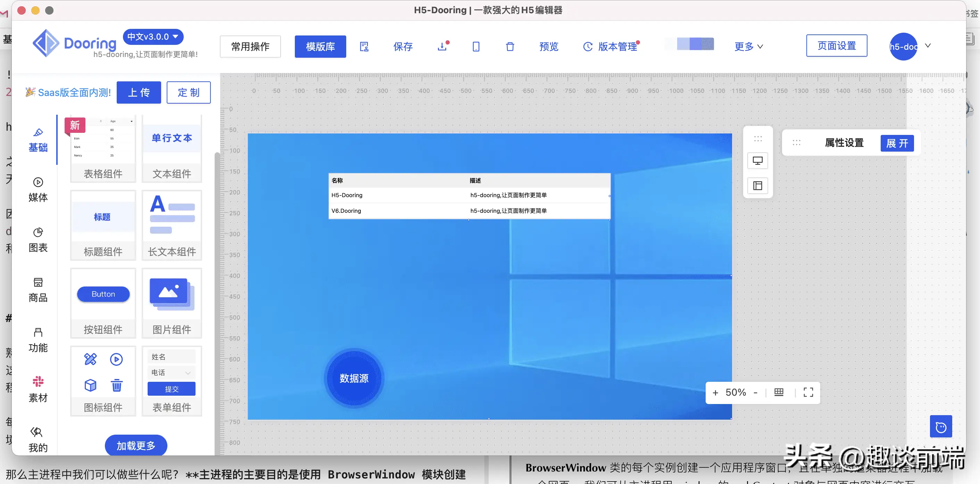Toggle desktop view in the floating panel
The height and width of the screenshot is (484, 980).
click(x=757, y=160)
